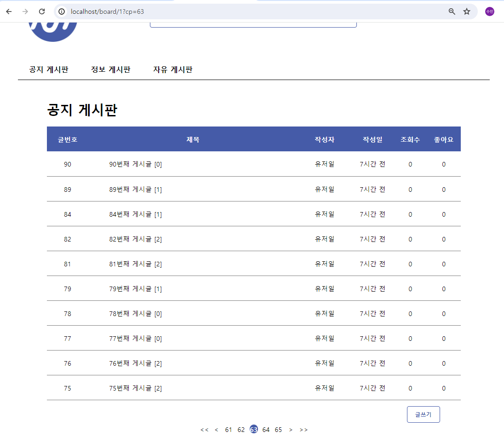Go to page 62
504x437 pixels.
241,430
